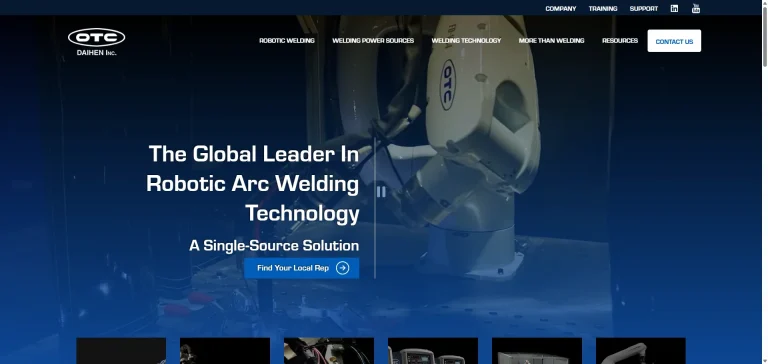This screenshot has height=364, width=768.
Task: Click Find Your Local Rep button
Action: [x=301, y=268]
